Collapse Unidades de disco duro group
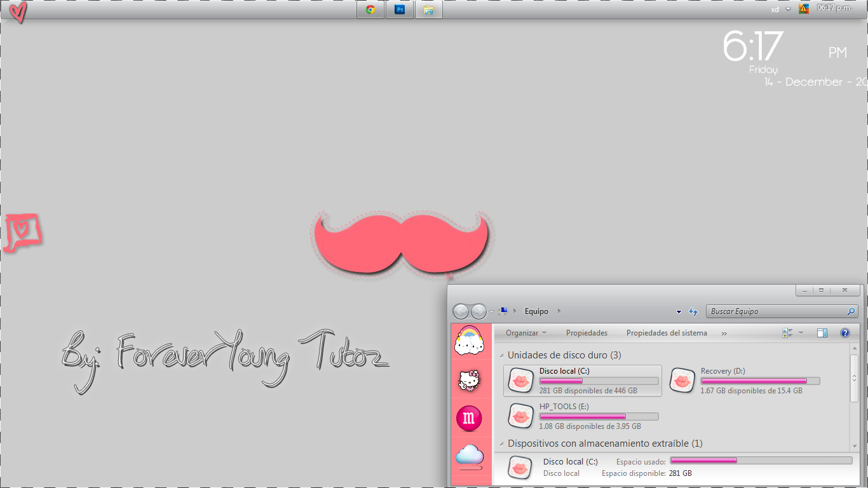The height and width of the screenshot is (488, 868). (x=502, y=356)
